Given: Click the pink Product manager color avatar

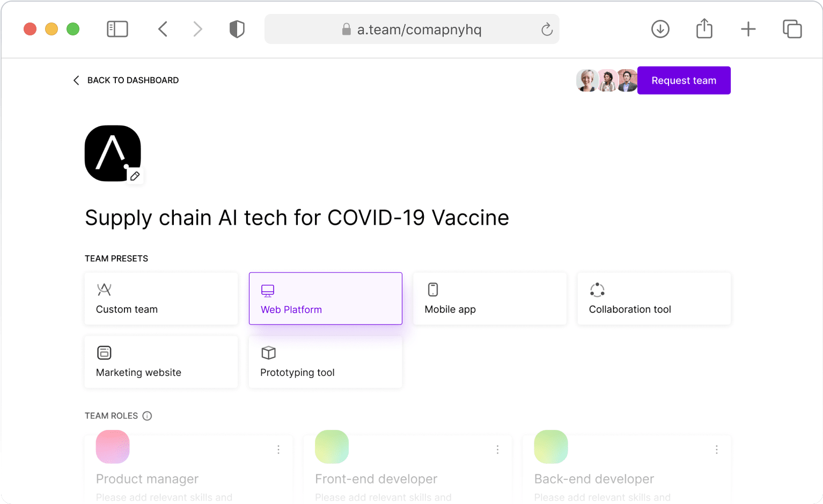Looking at the screenshot, I should [113, 447].
